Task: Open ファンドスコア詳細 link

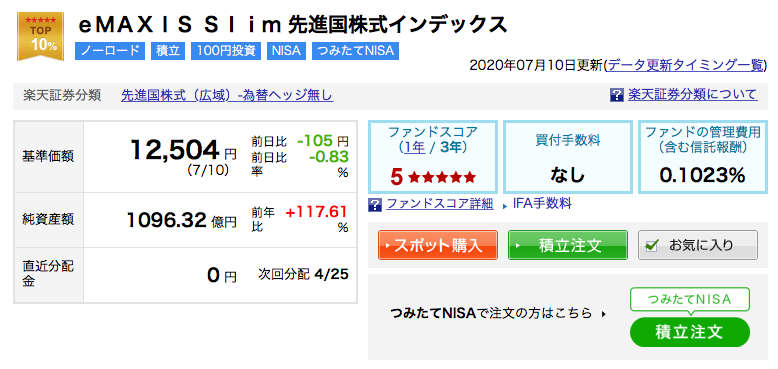Action: (440, 204)
